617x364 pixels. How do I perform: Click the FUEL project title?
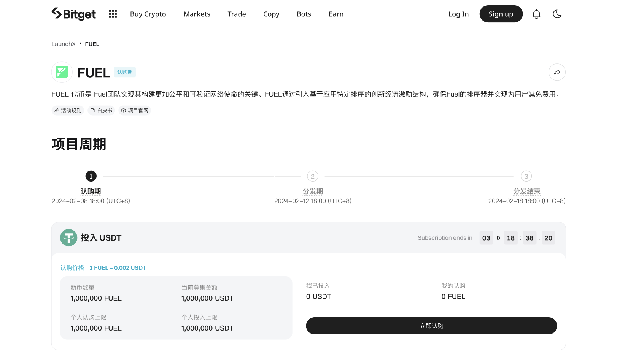coord(94,73)
